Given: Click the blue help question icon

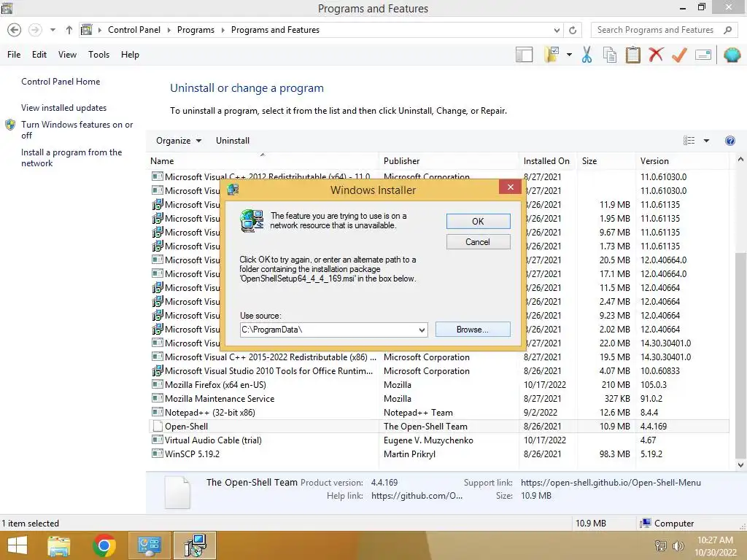Looking at the screenshot, I should pyautogui.click(x=729, y=141).
